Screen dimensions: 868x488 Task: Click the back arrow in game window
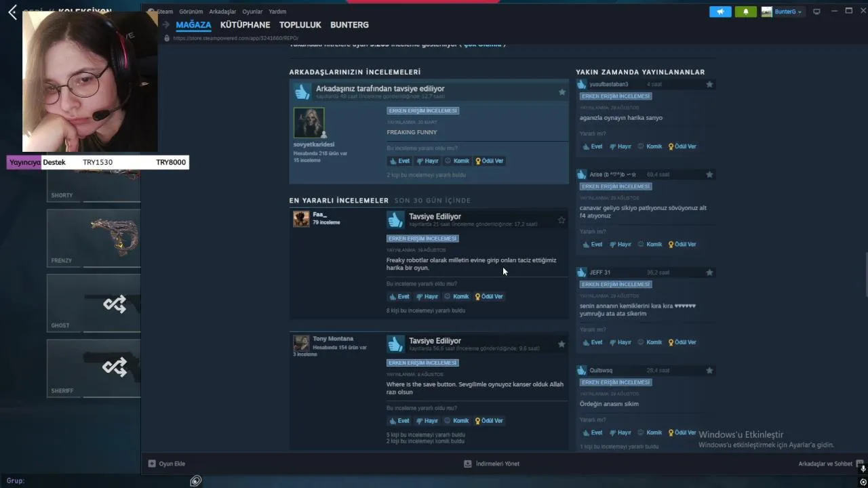point(12,12)
